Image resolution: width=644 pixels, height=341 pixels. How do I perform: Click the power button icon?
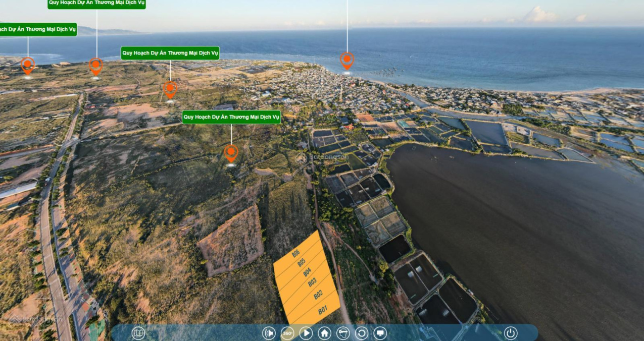(511, 333)
